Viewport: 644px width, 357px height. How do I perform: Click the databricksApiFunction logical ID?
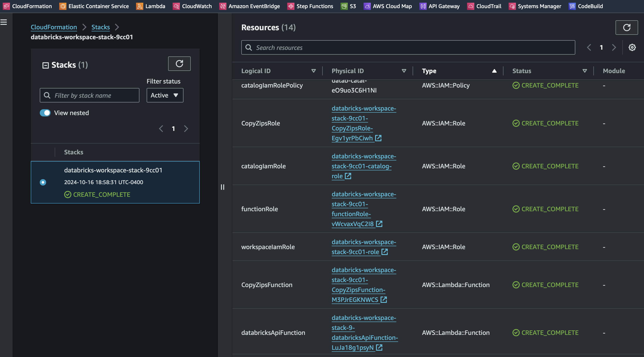pos(273,333)
